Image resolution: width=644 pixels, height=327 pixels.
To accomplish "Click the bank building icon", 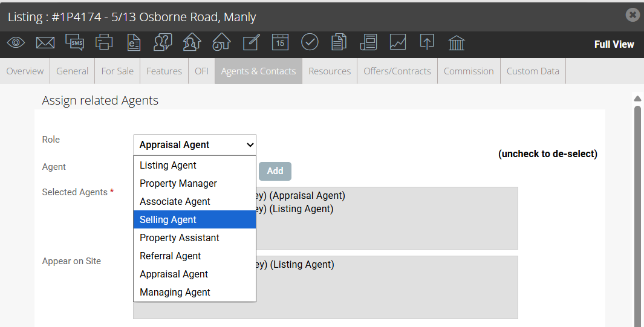I will click(457, 43).
